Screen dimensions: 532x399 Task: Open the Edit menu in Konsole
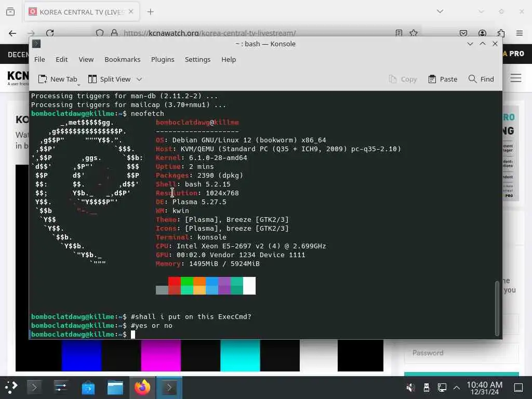click(x=61, y=59)
